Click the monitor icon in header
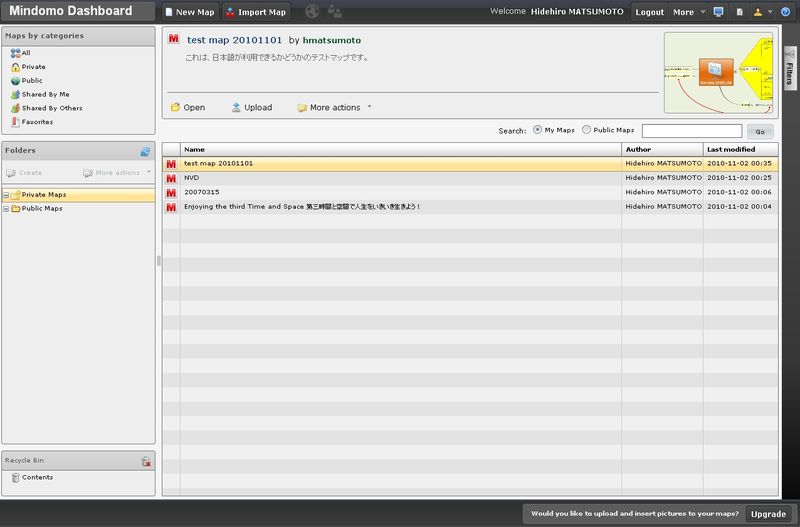Screen dimensions: 800x527 tap(718, 11)
